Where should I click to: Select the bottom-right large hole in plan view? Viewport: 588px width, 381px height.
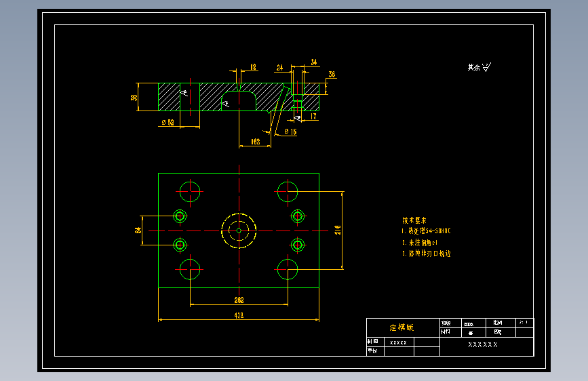click(x=288, y=269)
